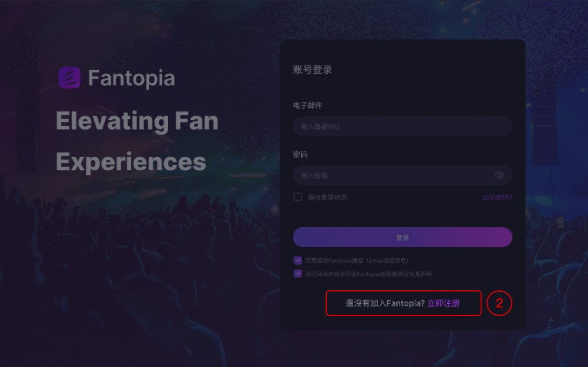Click the notification checkbox purple checkmark icon
Screen dimensions: 588x367
(x=298, y=260)
